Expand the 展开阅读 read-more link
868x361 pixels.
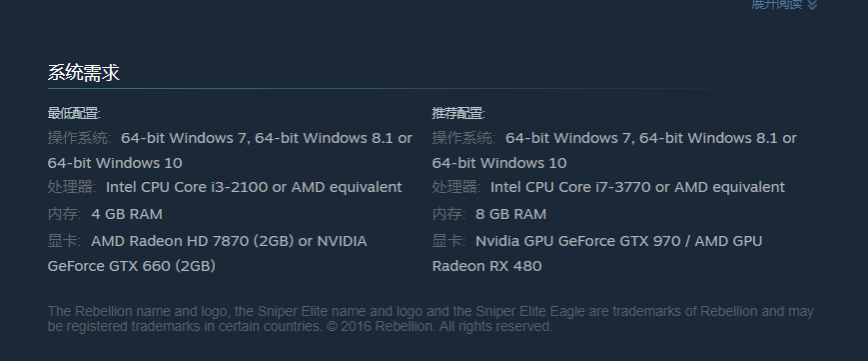[777, 4]
